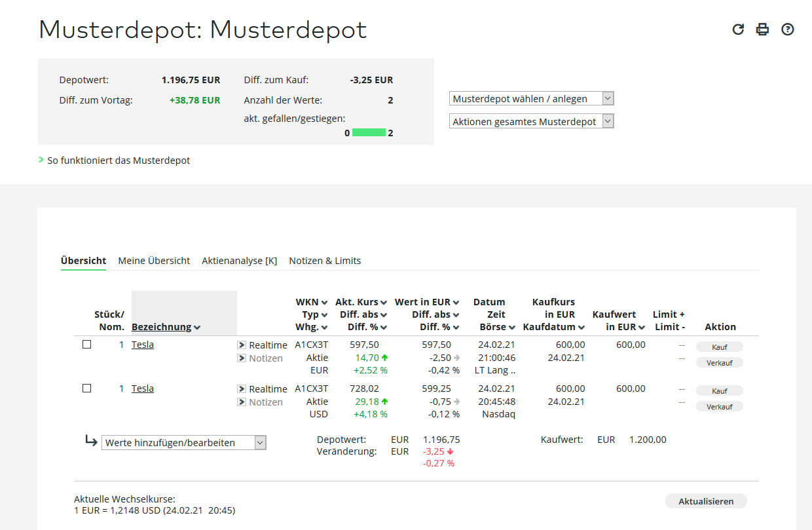The width and height of the screenshot is (812, 530).
Task: Click Kauf button for Nasdaq Tesla
Action: pos(720,391)
